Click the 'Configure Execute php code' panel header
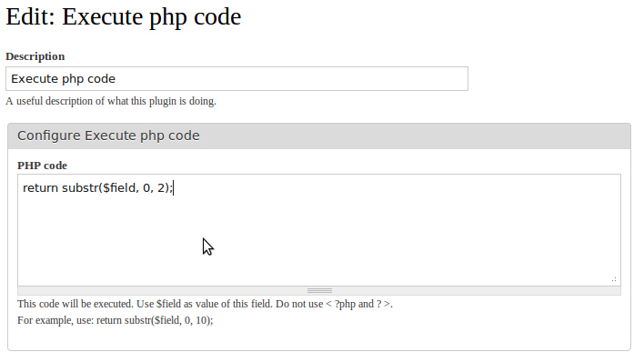The image size is (644, 362). click(x=319, y=136)
